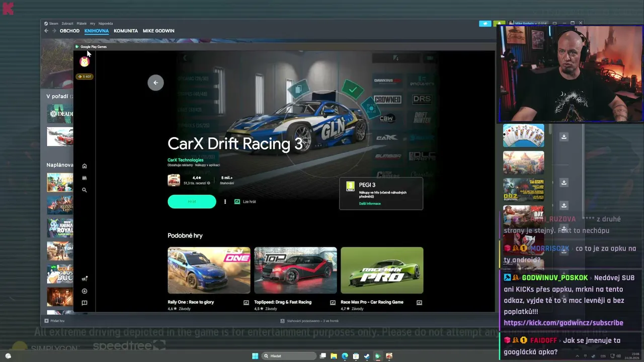Open the Rally One : Race to glory thumbnail
This screenshot has height=362, width=644.
coord(209,270)
